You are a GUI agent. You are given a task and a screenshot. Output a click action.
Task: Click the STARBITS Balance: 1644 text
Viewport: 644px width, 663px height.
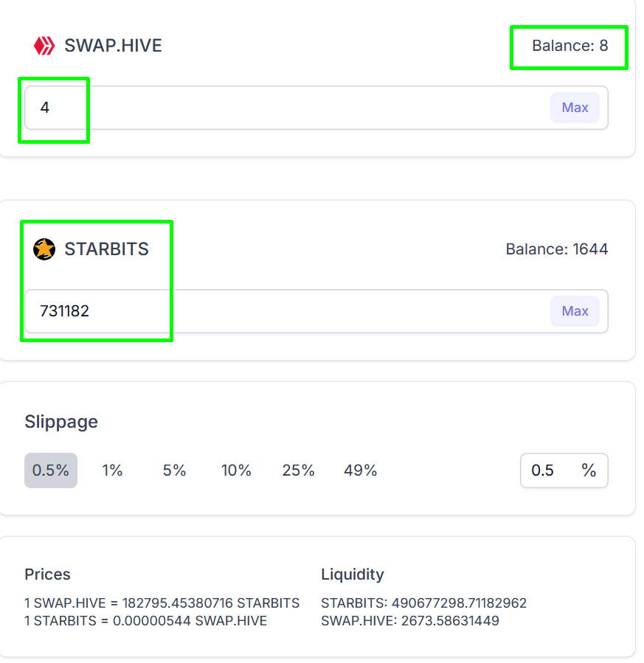tap(556, 249)
